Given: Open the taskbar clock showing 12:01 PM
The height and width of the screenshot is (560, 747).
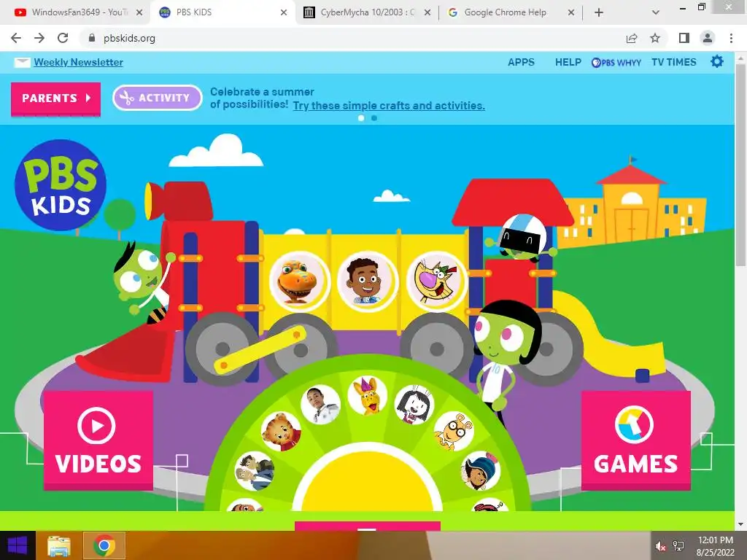Looking at the screenshot, I should (716, 546).
